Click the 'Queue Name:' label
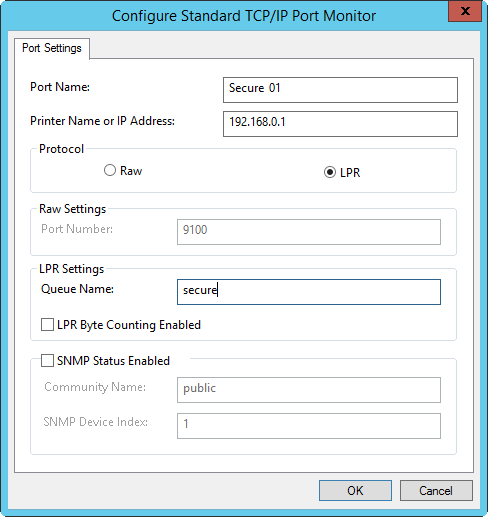The width and height of the screenshot is (488, 517). [x=77, y=289]
